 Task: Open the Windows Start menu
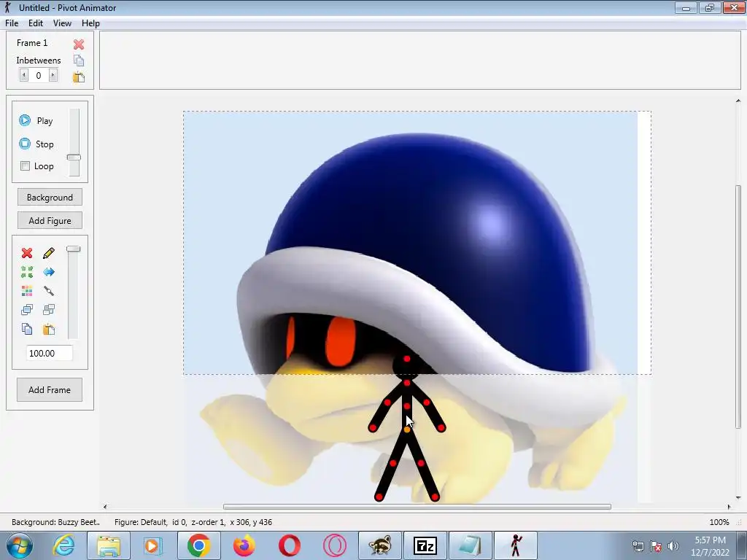[x=19, y=545]
